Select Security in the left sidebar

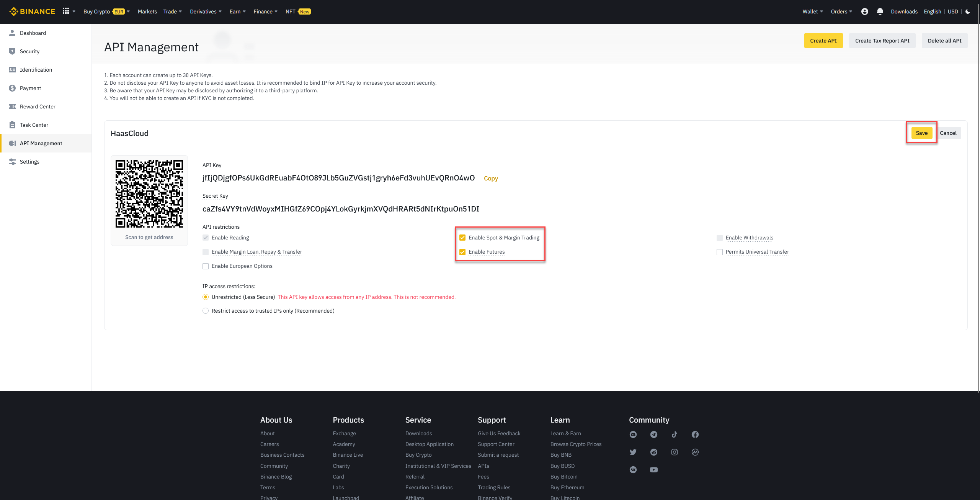click(29, 51)
